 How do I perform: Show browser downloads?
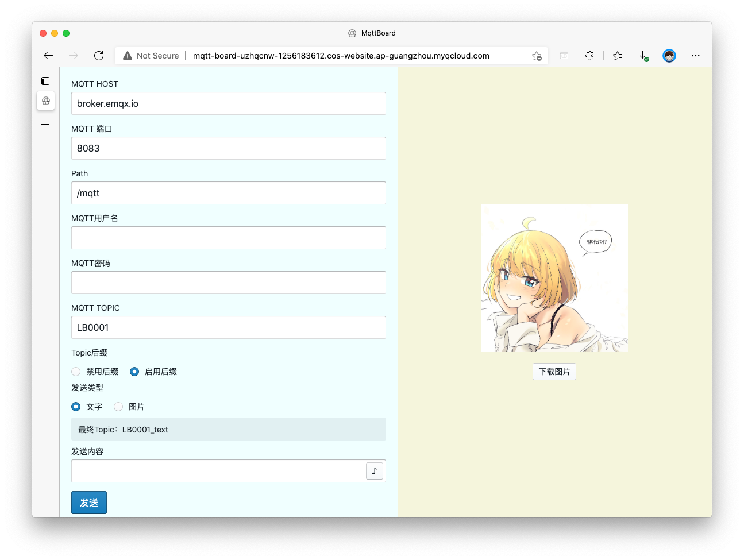coord(643,56)
